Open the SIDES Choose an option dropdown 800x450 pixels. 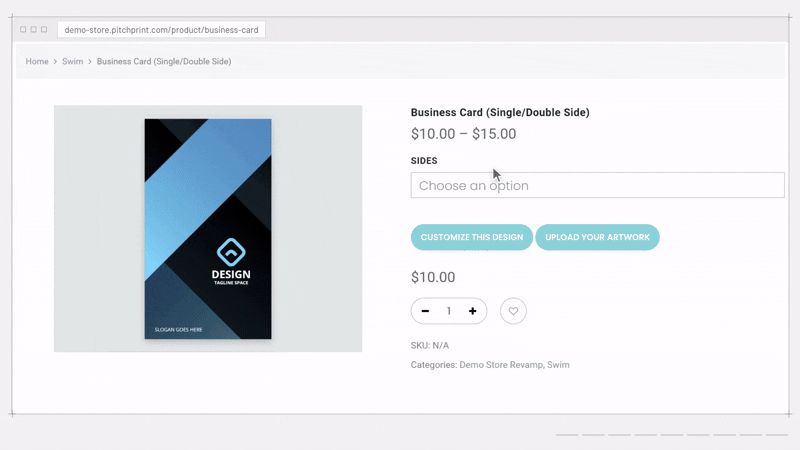(597, 185)
